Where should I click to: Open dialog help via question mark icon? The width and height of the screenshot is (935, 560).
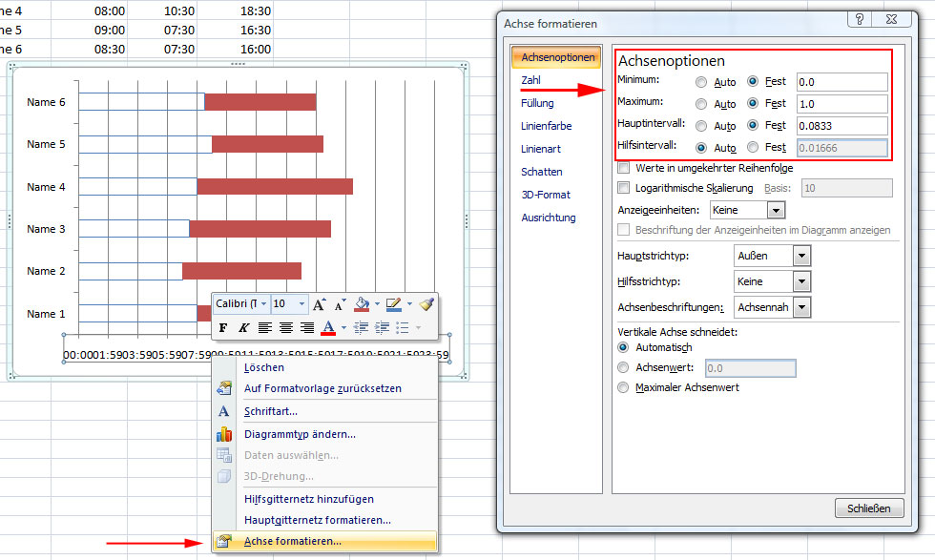point(860,19)
